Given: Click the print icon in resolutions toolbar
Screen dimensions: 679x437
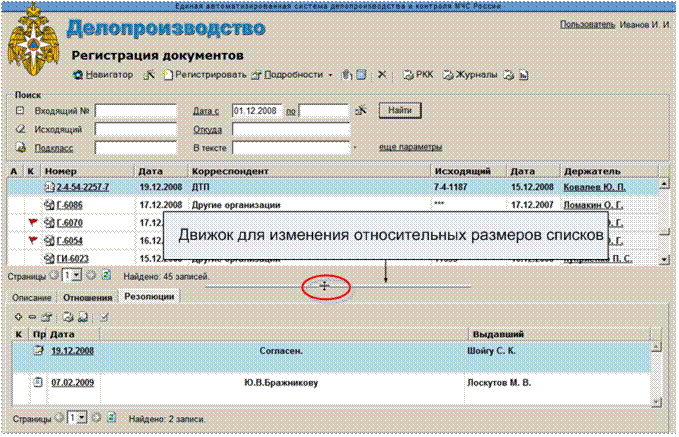Looking at the screenshot, I should click(x=68, y=317).
